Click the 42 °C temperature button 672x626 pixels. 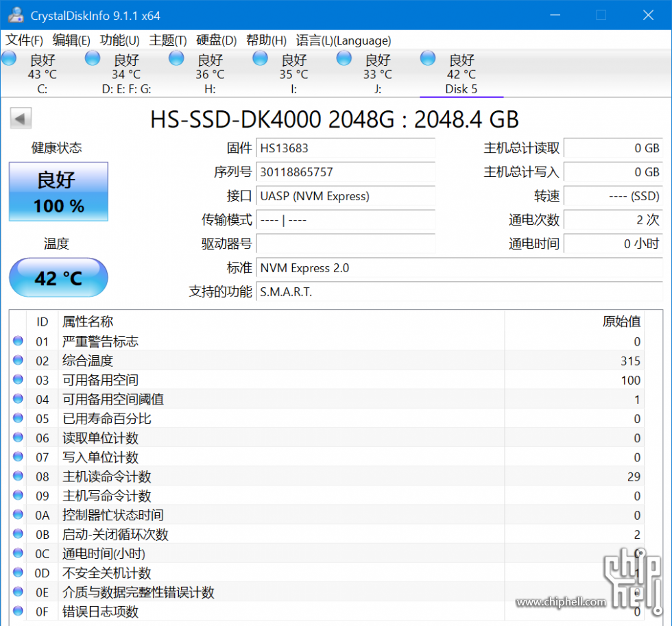(x=58, y=278)
